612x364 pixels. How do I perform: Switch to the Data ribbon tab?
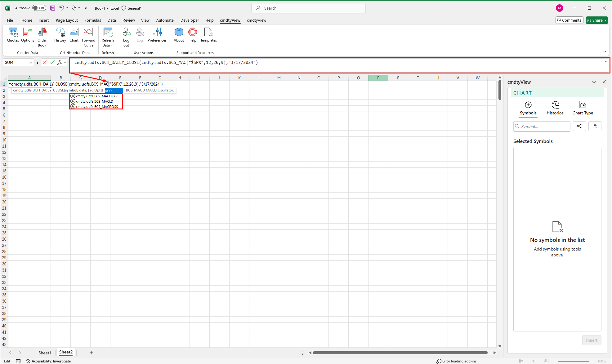tap(112, 20)
